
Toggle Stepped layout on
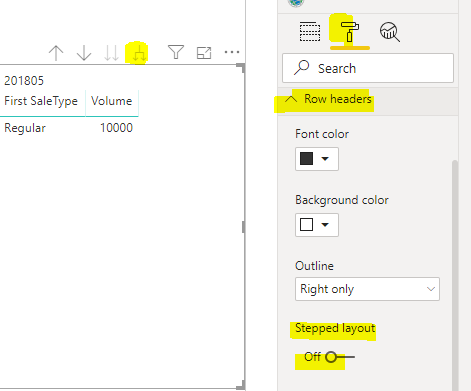tap(339, 357)
